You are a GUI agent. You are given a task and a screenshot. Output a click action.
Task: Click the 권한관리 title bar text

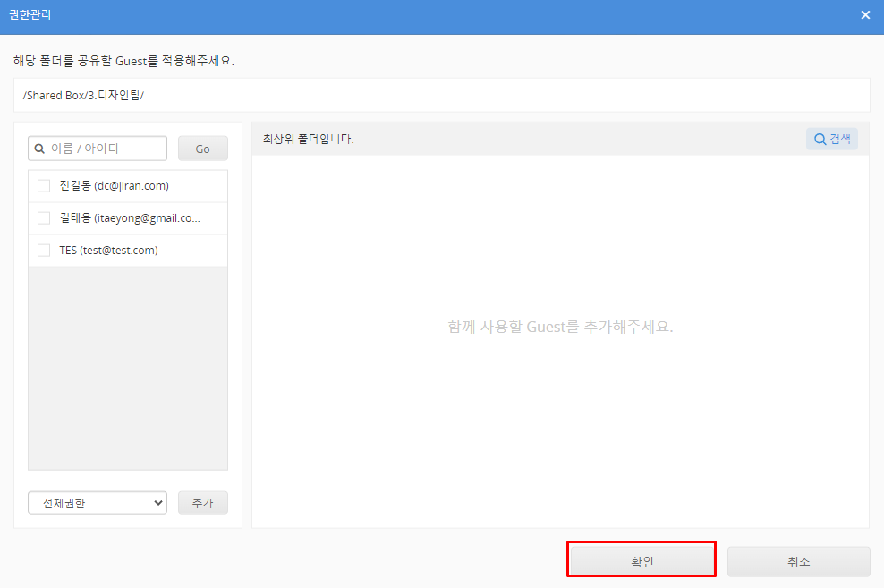click(x=30, y=15)
